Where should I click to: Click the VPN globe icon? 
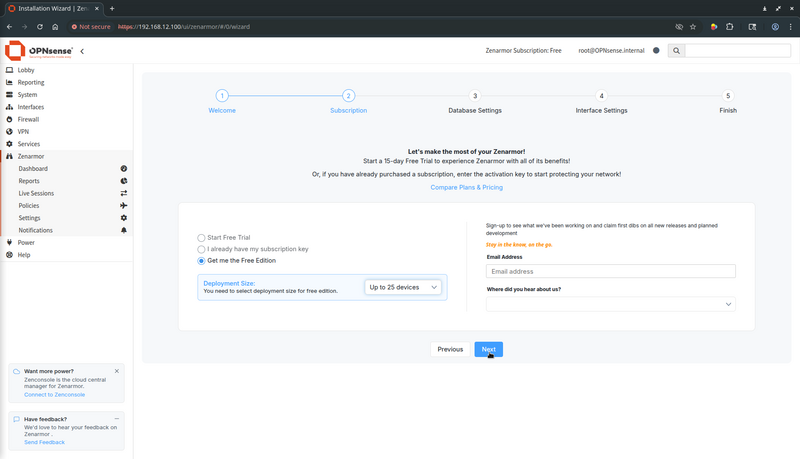(9, 132)
